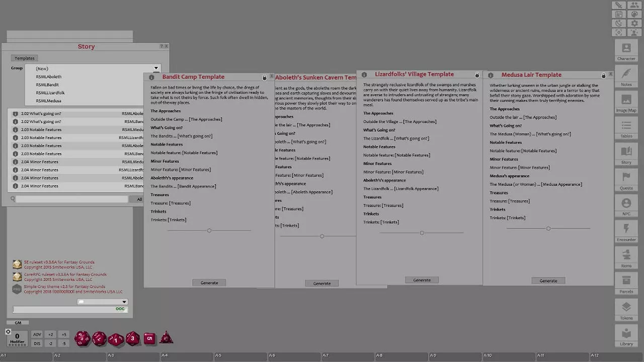Collapse the Group dropdown arrow in Story
Viewport: 644px width, 362px height.
point(156,68)
